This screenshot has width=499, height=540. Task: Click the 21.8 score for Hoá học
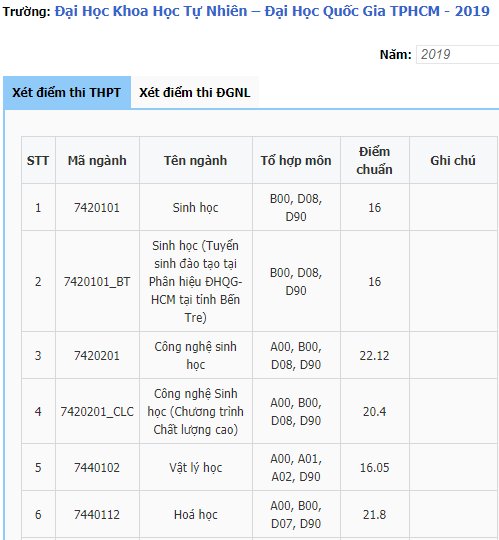[375, 515]
